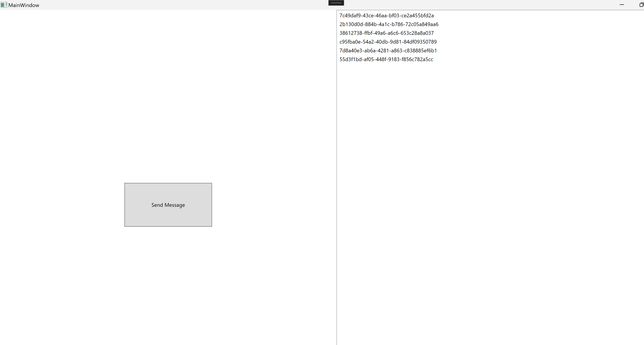Image resolution: width=644 pixels, height=345 pixels.
Task: Expand the collapsed debug toolbar handle at top
Action: click(x=336, y=3)
